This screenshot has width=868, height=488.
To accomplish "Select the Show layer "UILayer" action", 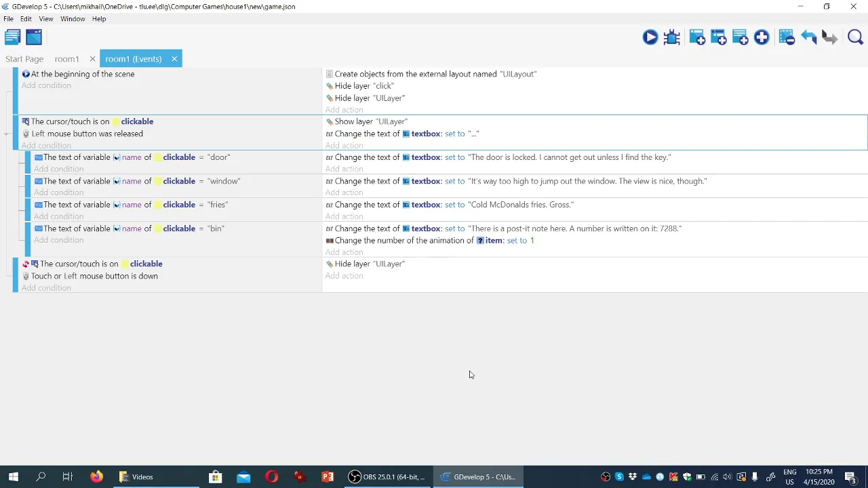I will (x=367, y=121).
